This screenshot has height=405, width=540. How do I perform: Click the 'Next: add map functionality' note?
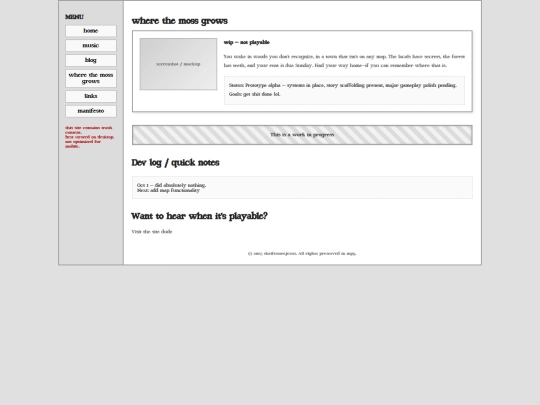168,190
